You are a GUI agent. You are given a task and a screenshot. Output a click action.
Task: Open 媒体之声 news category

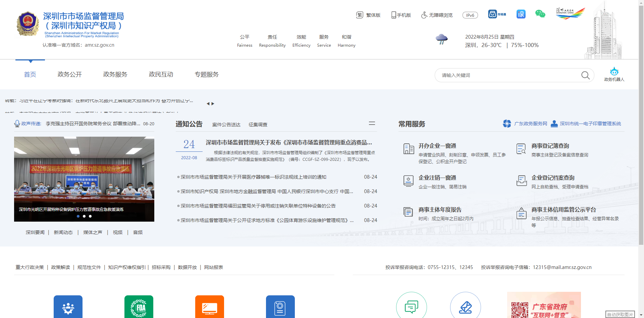point(93,232)
